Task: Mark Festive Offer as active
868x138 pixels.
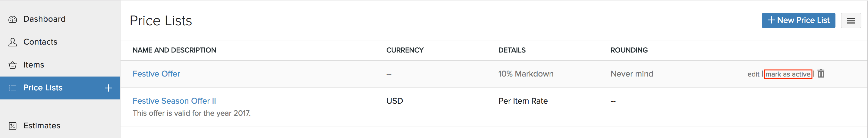Action: [x=788, y=74]
